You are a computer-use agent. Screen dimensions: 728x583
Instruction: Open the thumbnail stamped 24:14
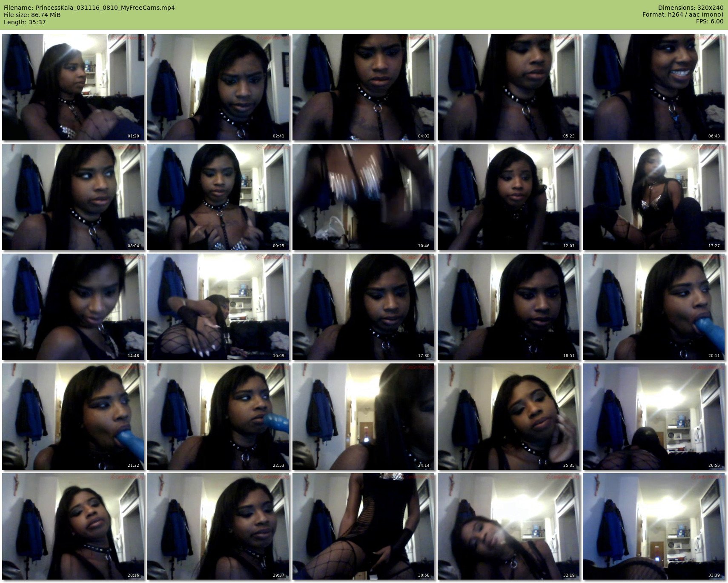coord(364,417)
